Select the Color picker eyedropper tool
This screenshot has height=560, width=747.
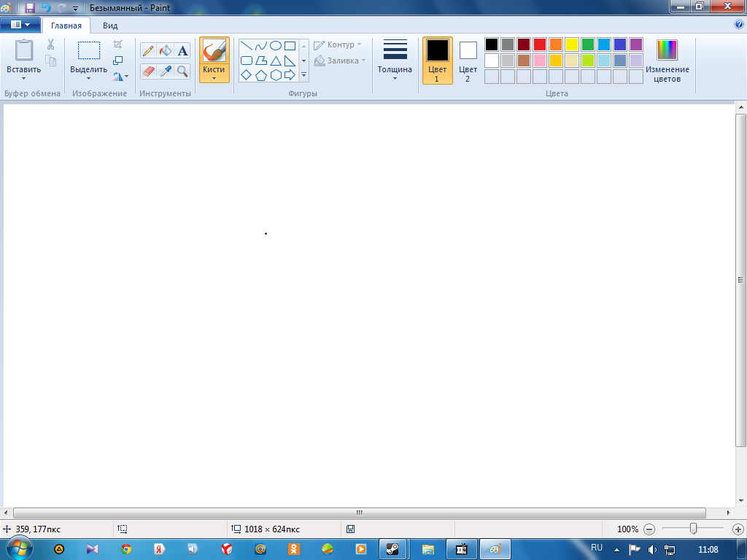(x=166, y=71)
